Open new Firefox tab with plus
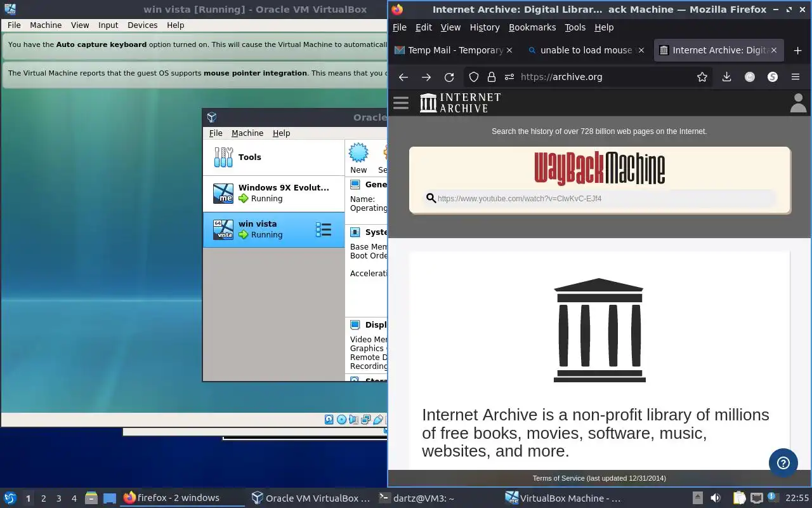 pos(798,50)
